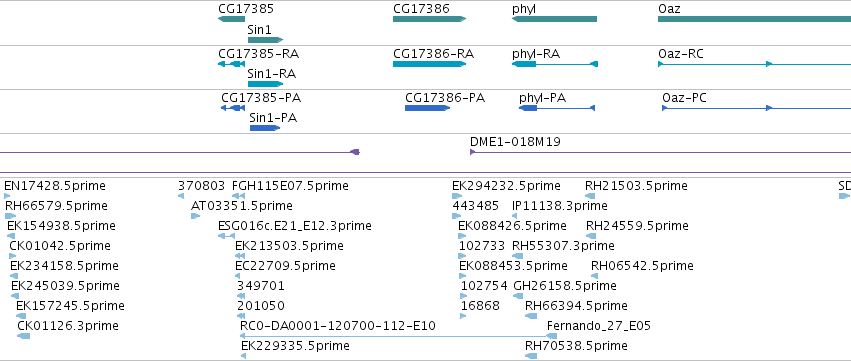Click EST ESG016c.E21_E12.3prime label
Viewport: 851px width, 361px height.
tap(295, 225)
